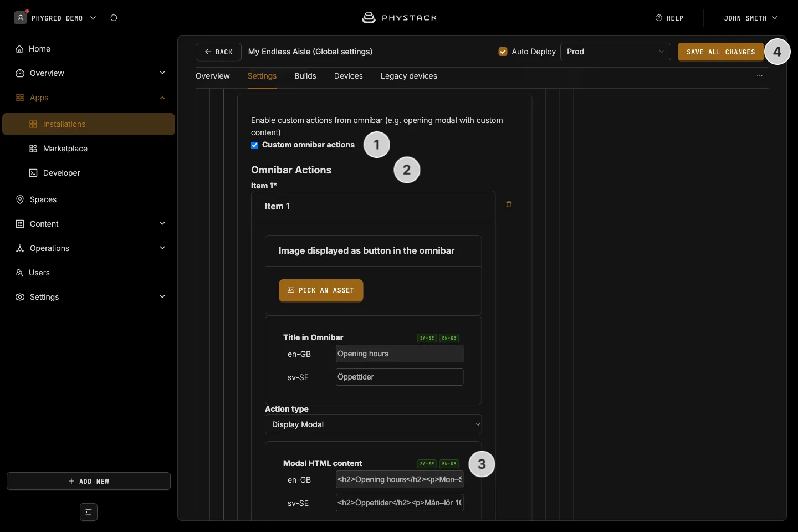This screenshot has width=798, height=532.
Task: Click sv-SE Modal HTML content field
Action: pos(400,503)
